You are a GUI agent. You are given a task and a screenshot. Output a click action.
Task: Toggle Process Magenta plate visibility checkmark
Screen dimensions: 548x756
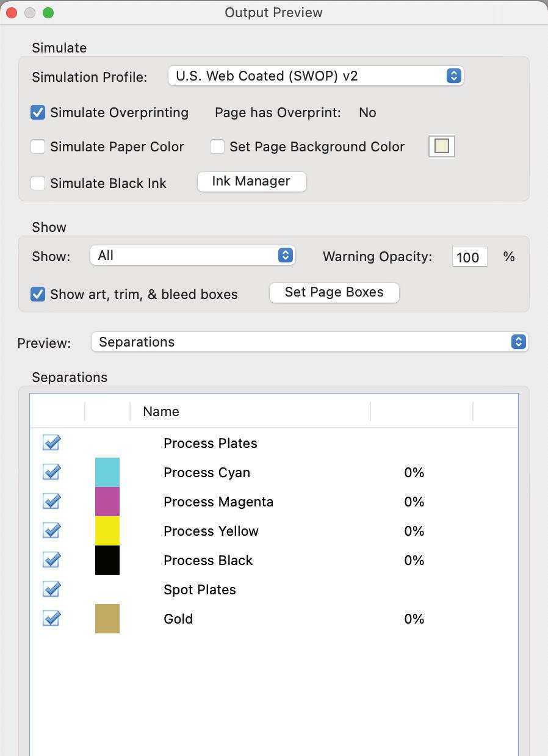52,501
